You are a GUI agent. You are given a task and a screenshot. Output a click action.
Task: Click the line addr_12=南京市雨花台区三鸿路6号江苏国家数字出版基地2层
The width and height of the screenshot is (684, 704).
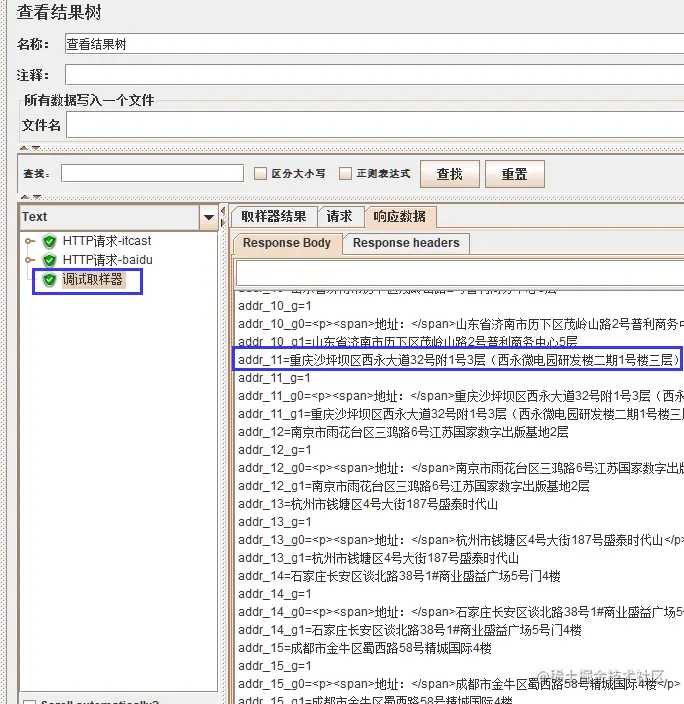(x=403, y=432)
